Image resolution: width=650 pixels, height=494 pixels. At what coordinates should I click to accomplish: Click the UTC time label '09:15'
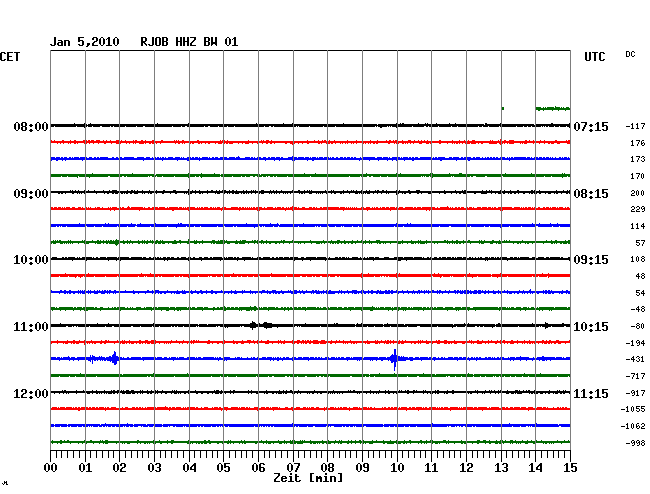coord(591,260)
